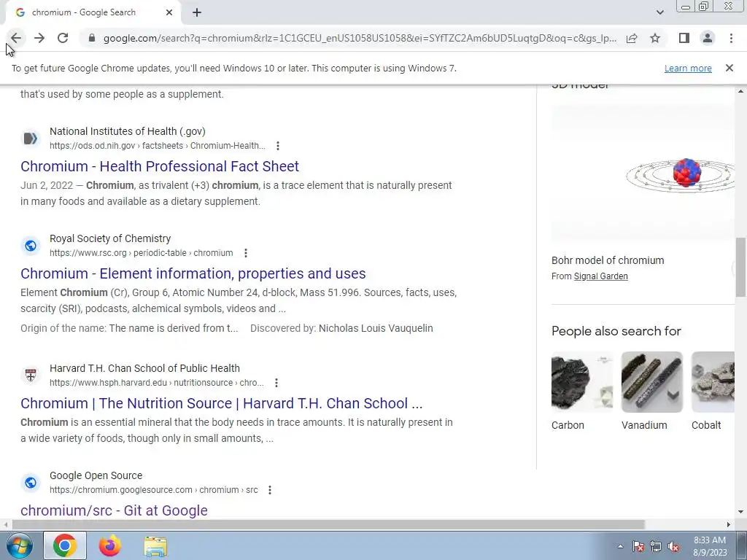This screenshot has height=560, width=747.
Task: Click the 'Origin of the name' snippet text
Action: point(129,329)
